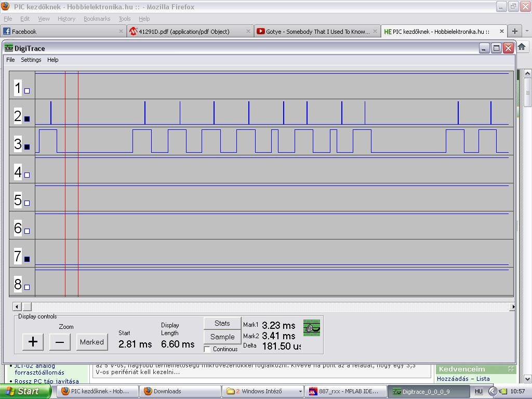The height and width of the screenshot is (399, 532).
Task: Switch to the Facebook tab
Action: [63, 32]
